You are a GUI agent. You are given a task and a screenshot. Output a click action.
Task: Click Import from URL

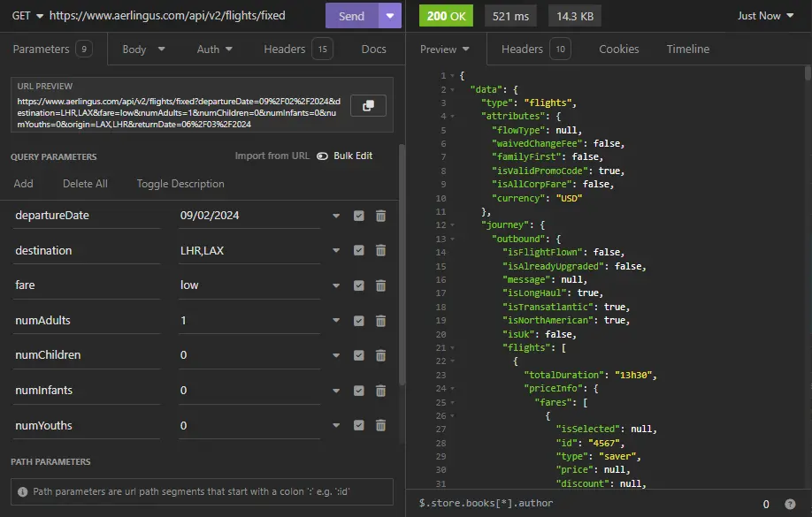click(x=272, y=156)
